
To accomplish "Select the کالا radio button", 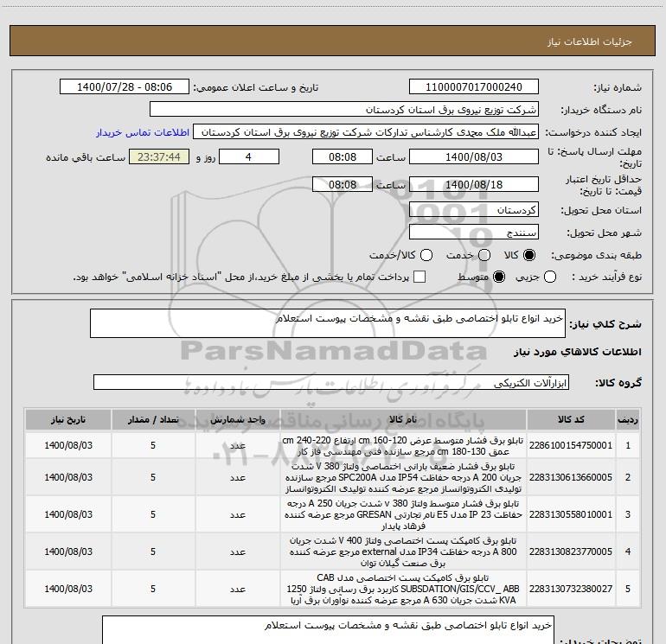I will click(x=529, y=255).
